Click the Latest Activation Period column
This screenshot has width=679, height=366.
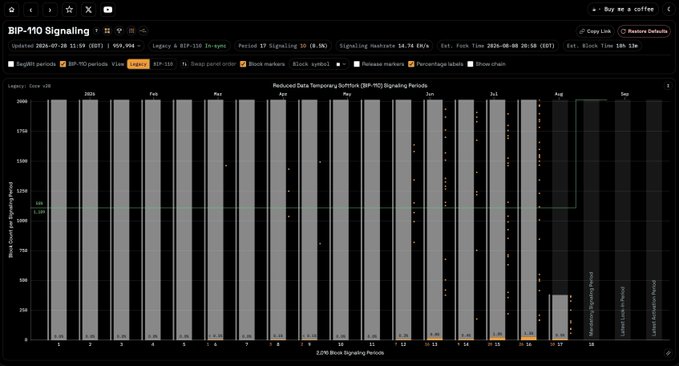click(654, 220)
